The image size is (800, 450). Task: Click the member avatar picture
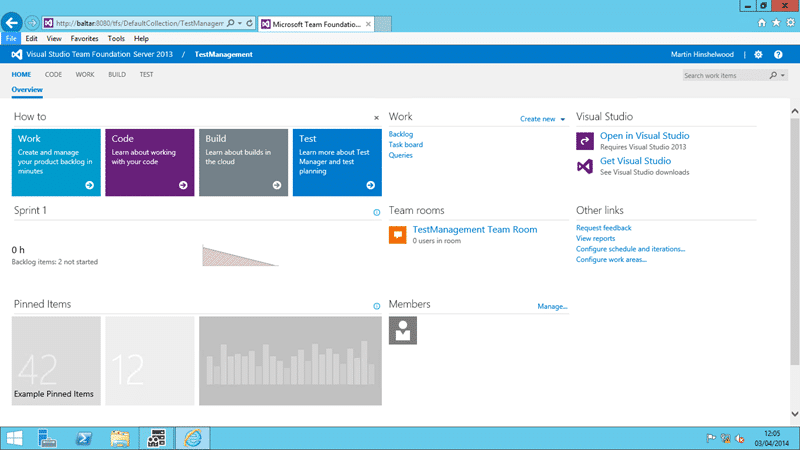(x=403, y=330)
